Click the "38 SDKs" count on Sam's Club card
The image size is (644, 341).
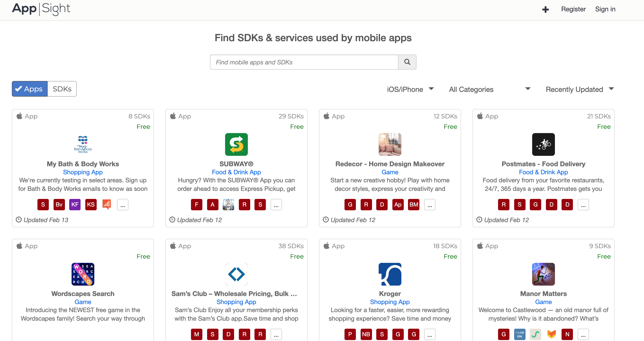[291, 246]
